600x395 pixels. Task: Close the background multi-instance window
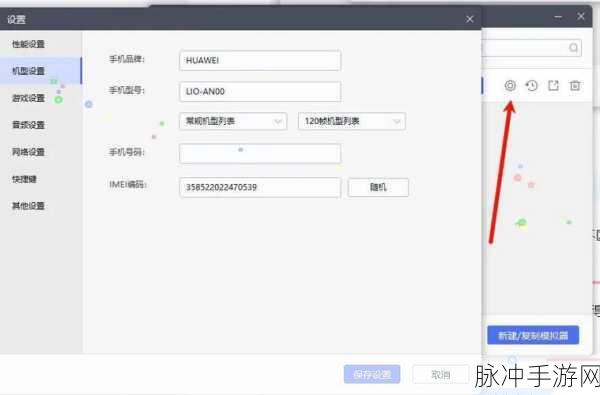point(581,16)
